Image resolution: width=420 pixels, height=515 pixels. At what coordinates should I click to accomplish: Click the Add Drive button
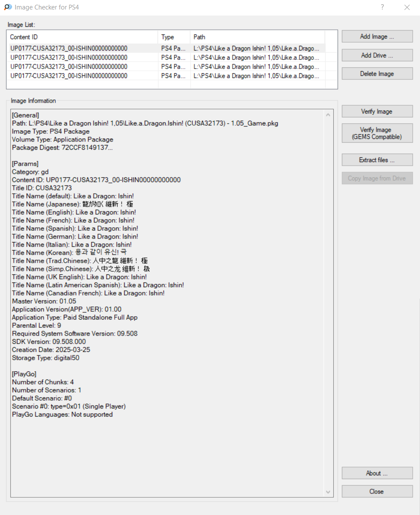tap(377, 55)
